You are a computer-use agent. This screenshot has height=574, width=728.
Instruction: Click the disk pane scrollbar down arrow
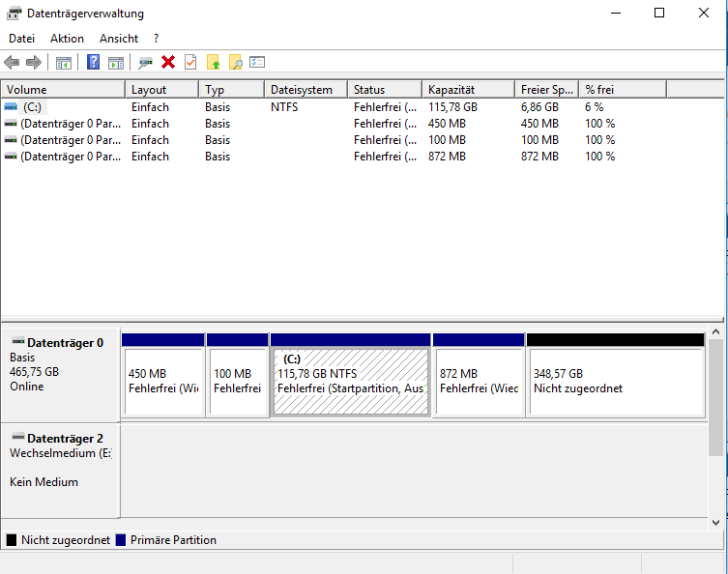[x=715, y=523]
